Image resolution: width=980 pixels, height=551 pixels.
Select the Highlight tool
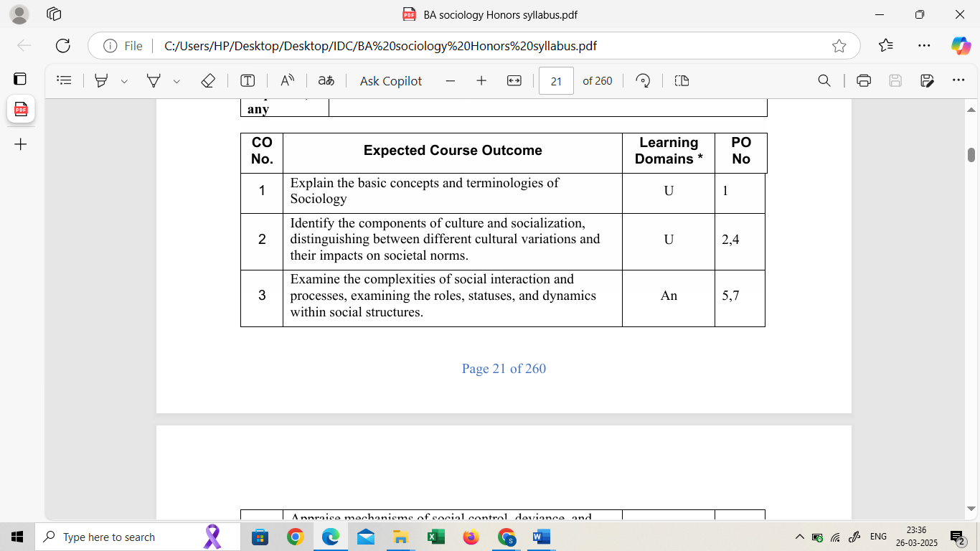[101, 81]
